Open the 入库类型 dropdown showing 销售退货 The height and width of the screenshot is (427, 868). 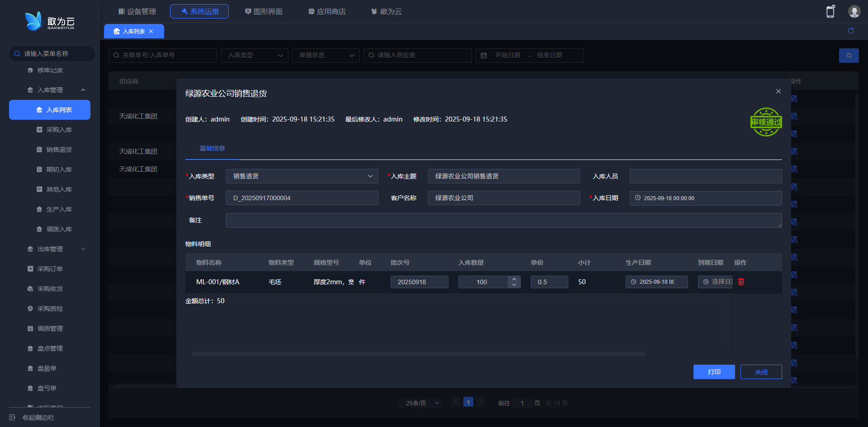coord(302,176)
